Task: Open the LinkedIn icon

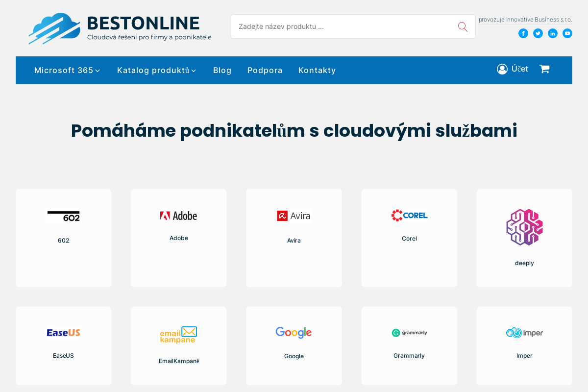Action: (553, 33)
